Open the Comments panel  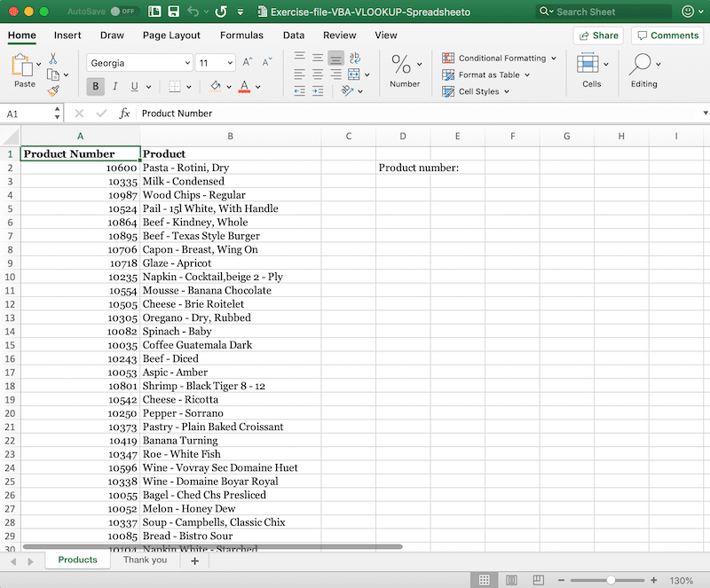[667, 35]
